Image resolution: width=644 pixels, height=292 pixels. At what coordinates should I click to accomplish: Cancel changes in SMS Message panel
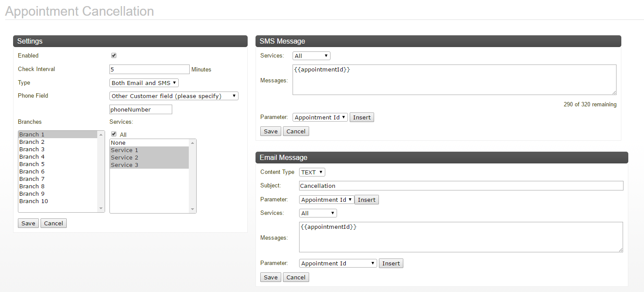[296, 131]
